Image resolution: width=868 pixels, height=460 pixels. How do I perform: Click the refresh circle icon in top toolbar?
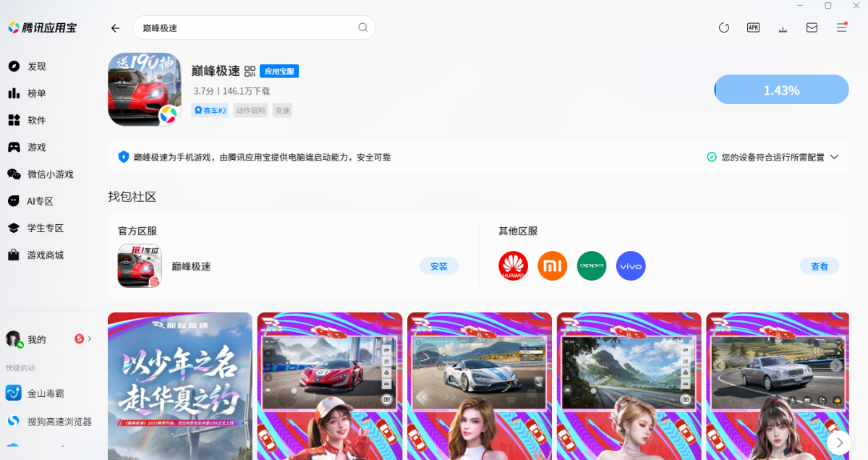point(724,27)
